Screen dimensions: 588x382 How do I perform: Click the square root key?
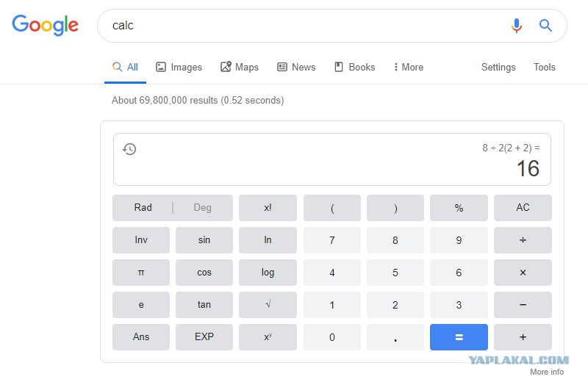pyautogui.click(x=268, y=305)
